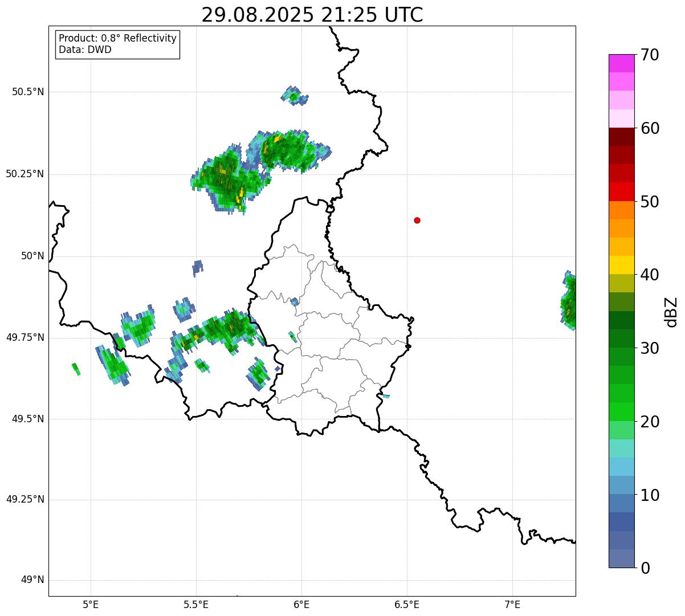Click the 49.75°N latitude label
The image size is (685, 616).
(x=25, y=337)
